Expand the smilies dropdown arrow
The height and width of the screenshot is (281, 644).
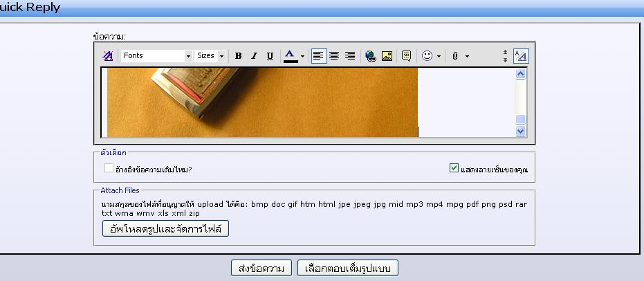point(439,56)
